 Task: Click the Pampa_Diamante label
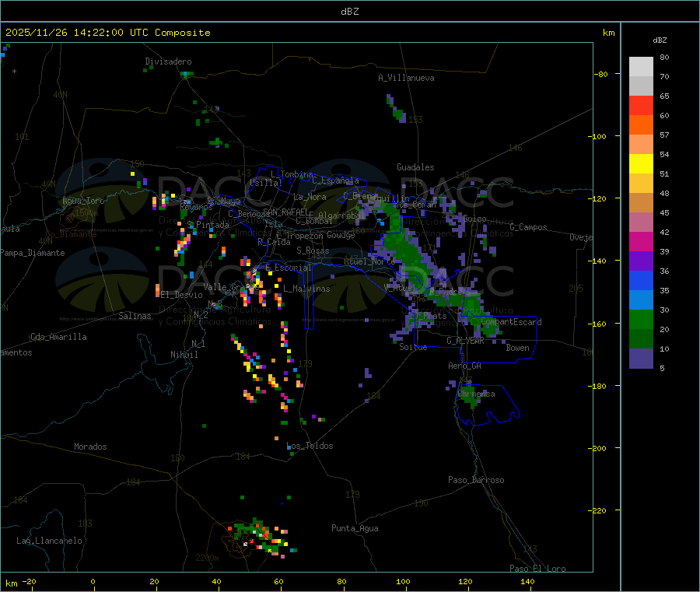(33, 252)
